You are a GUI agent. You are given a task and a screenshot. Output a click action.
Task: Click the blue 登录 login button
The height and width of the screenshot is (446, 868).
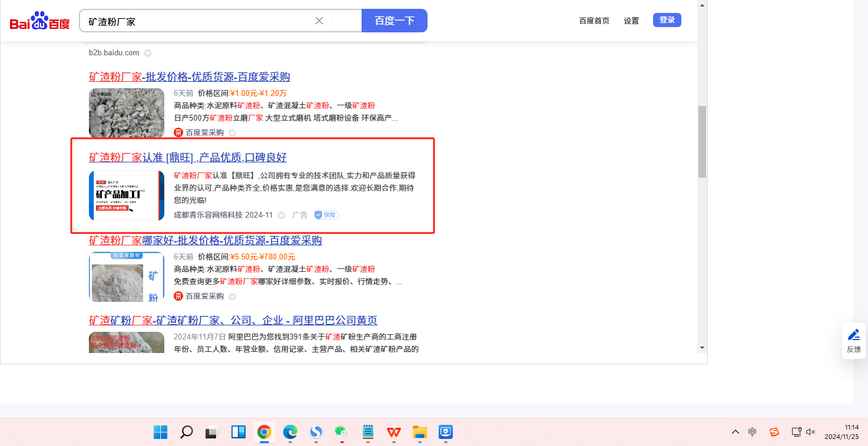point(667,20)
